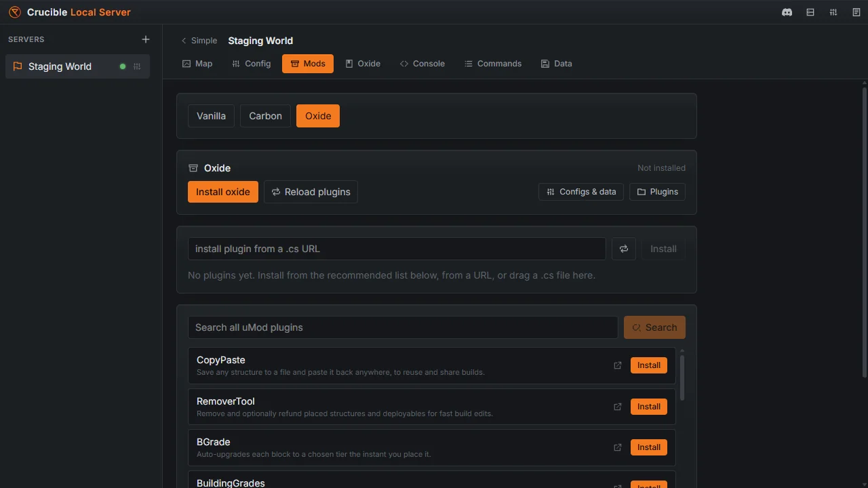
Task: Switch to the Map tab
Action: [197, 64]
